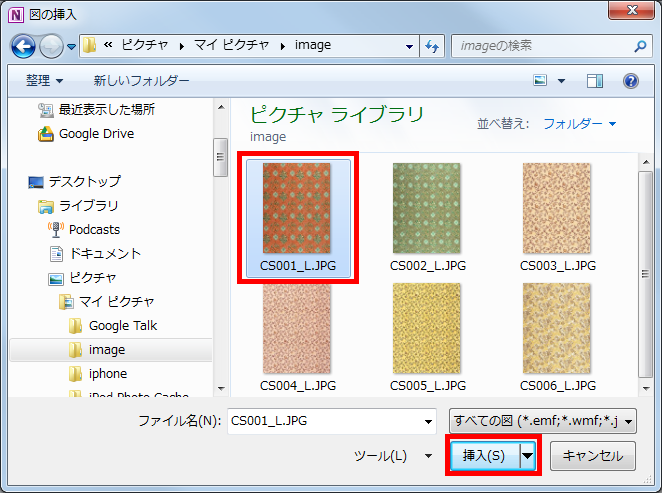The image size is (662, 493).
Task: Toggle the preview pane icon
Action: coord(595,81)
